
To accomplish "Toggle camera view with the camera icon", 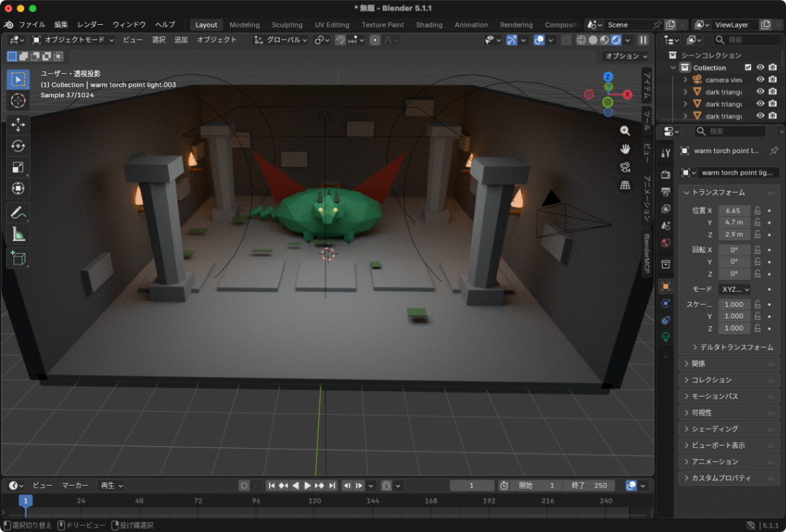I will coord(625,167).
